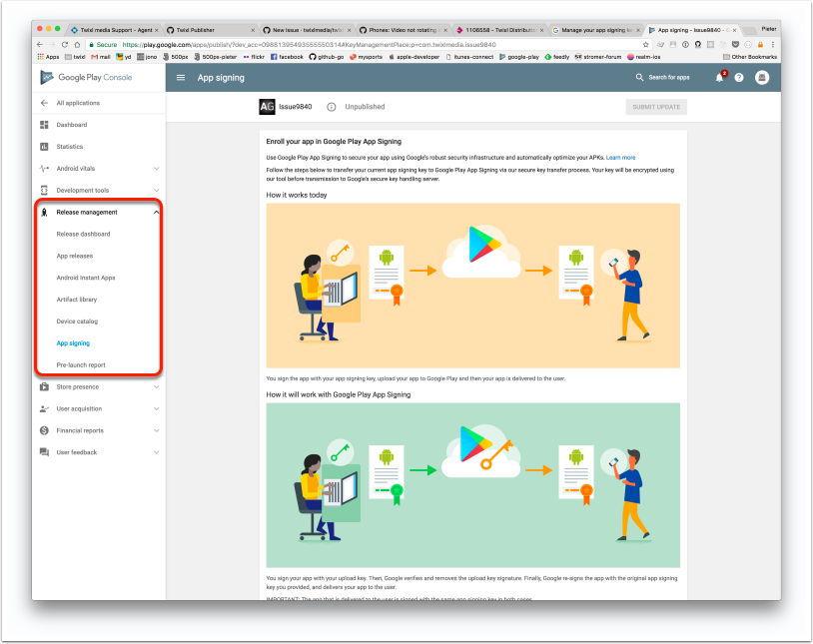Open the flickr bookmark
This screenshot has width=813, height=644.
tap(254, 57)
